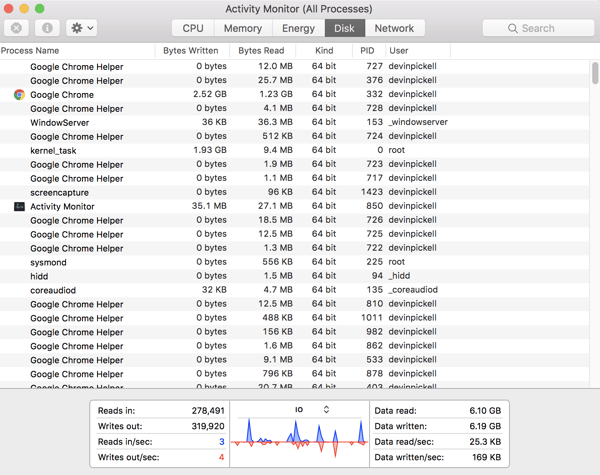Select Chrome Helper with PID 725

294,234
